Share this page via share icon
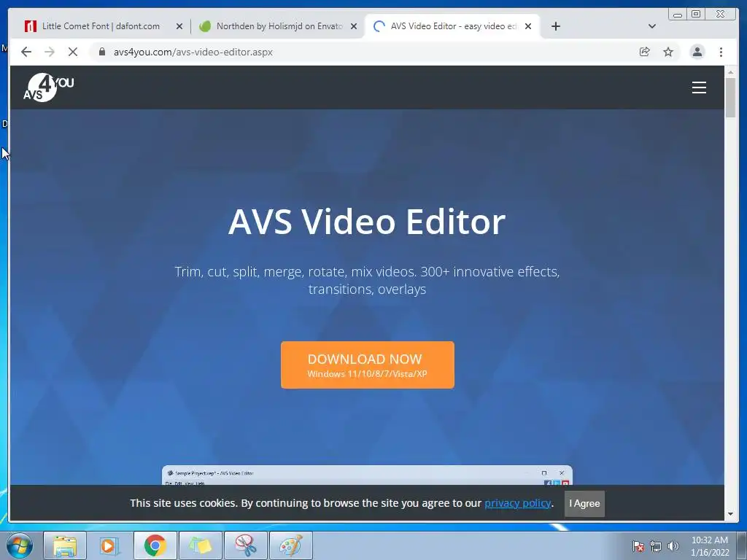Viewport: 747px width, 560px height. (645, 52)
